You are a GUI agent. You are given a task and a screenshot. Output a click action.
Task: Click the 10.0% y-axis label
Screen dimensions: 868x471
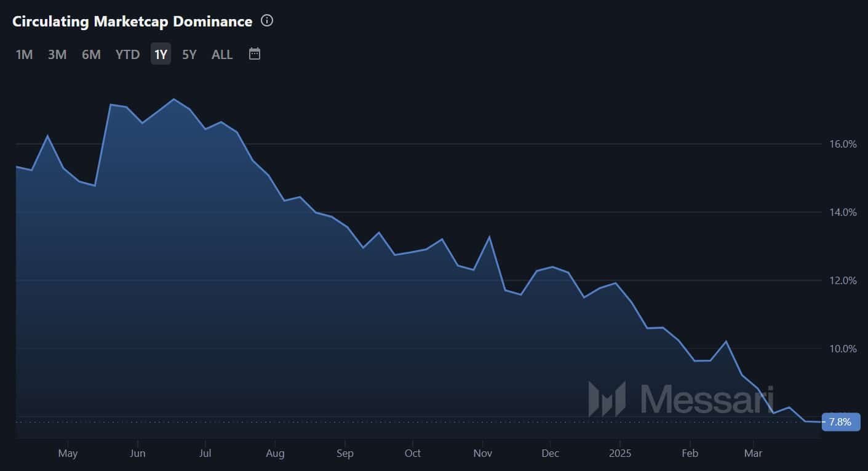click(843, 349)
